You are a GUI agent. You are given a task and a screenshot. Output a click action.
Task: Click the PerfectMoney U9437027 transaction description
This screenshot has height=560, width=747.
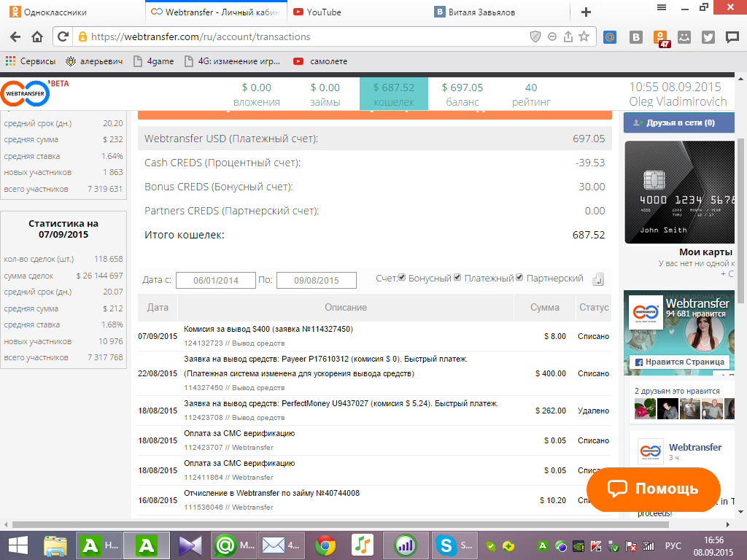(341, 403)
